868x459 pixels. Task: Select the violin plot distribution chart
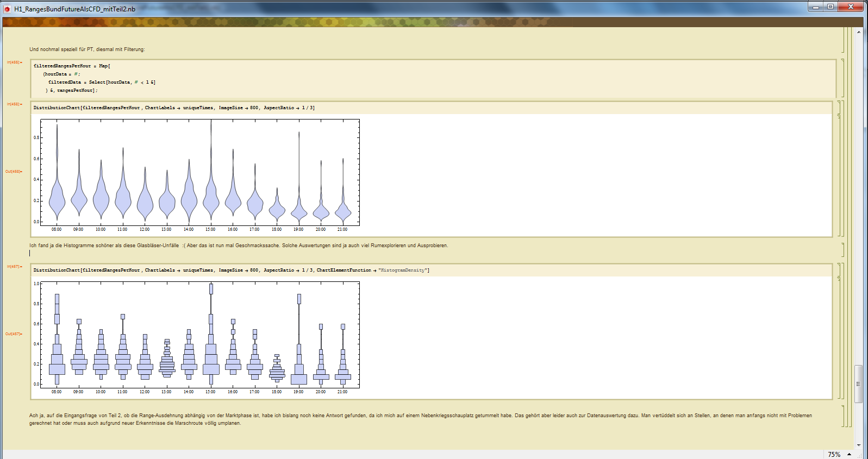tap(199, 173)
